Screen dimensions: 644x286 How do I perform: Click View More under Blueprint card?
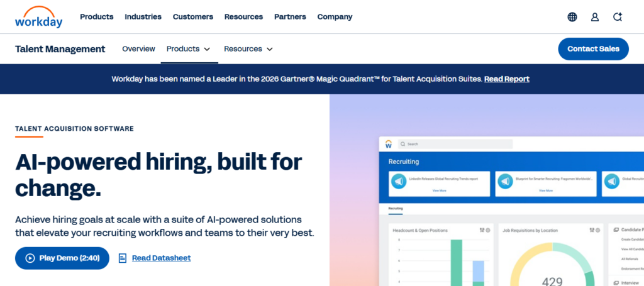[546, 190]
